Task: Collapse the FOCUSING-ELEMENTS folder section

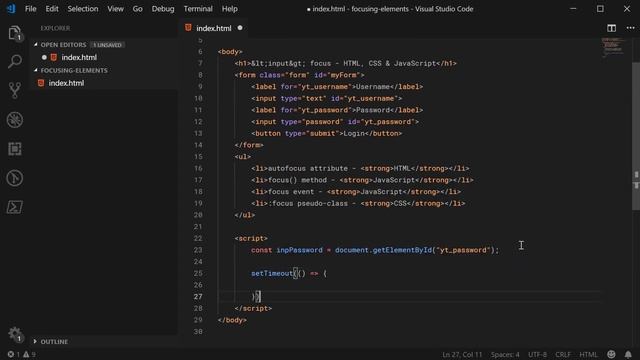Action: [36, 70]
